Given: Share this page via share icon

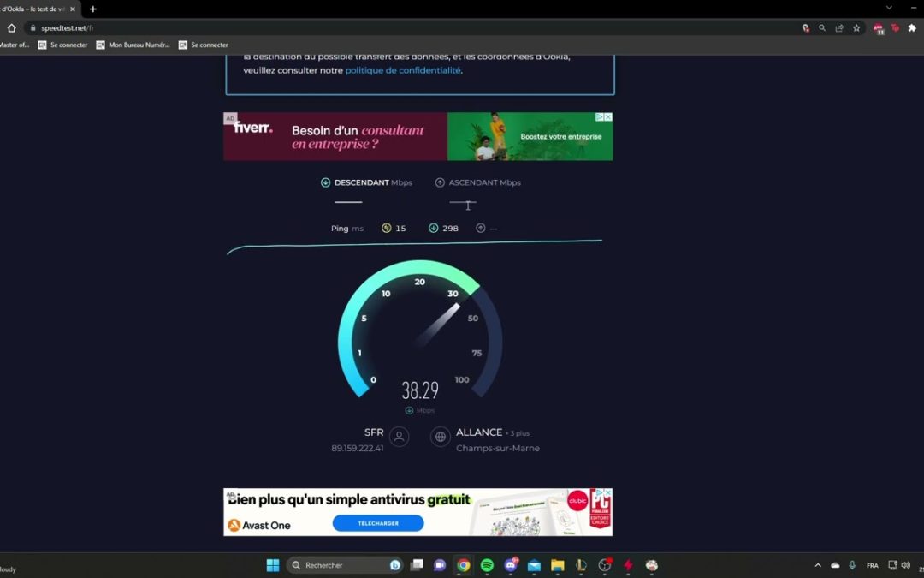Looking at the screenshot, I should click(x=839, y=27).
